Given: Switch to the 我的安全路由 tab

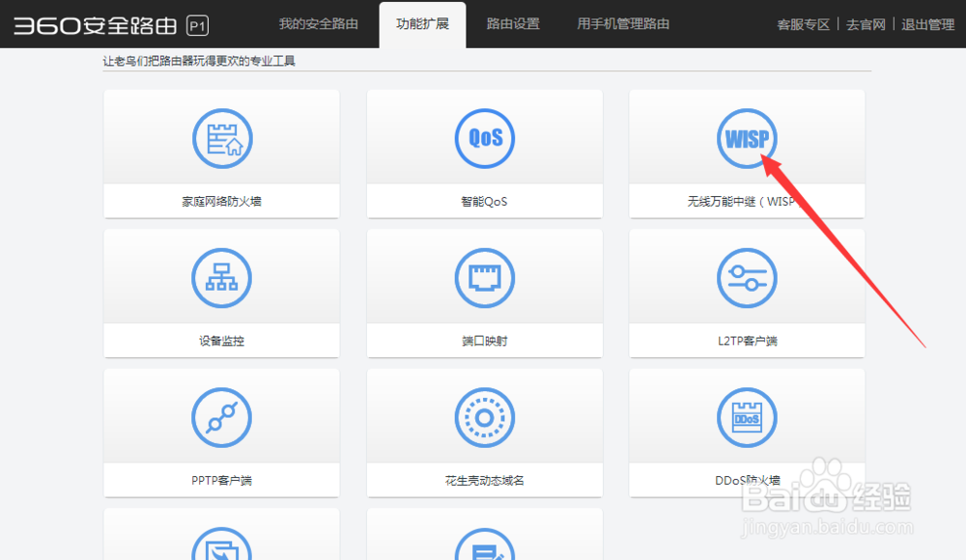Looking at the screenshot, I should pyautogui.click(x=319, y=24).
